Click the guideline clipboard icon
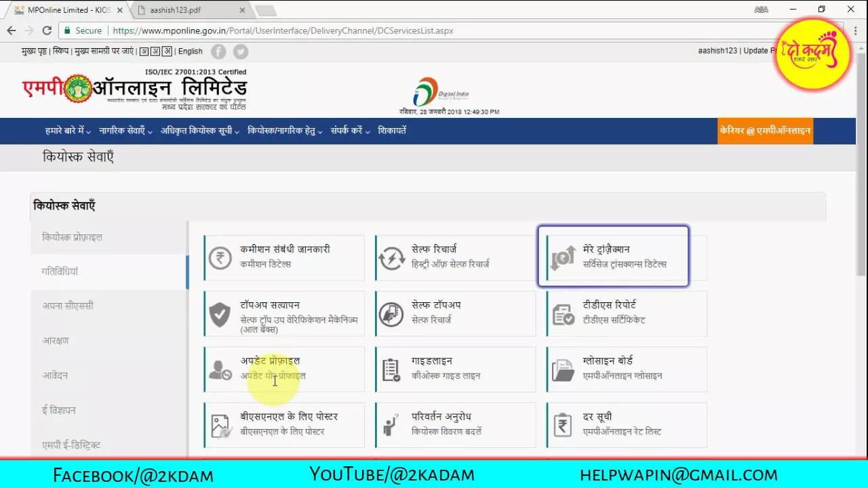 (x=391, y=369)
